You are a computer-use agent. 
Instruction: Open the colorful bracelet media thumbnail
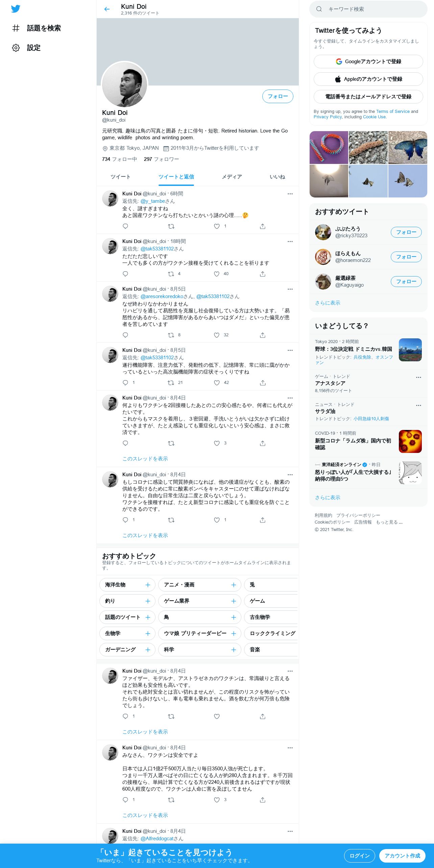329,147
